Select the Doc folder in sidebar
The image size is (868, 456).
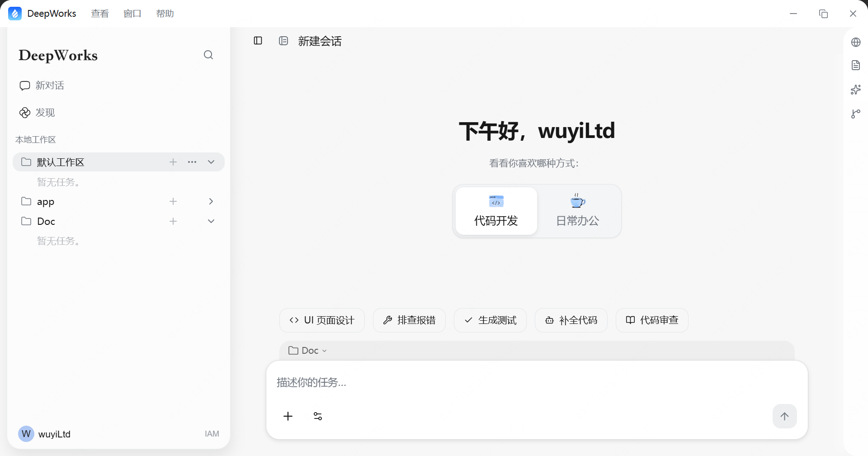118,221
